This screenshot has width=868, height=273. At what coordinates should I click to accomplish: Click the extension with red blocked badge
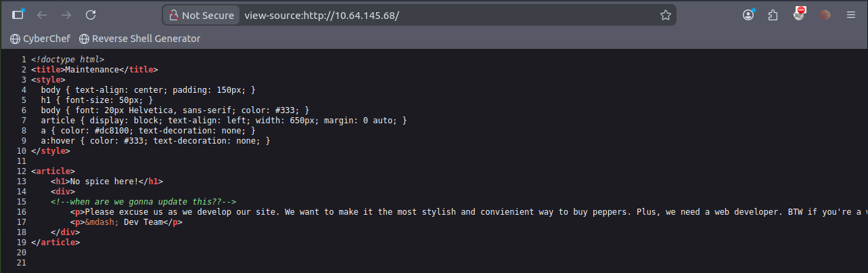click(x=799, y=15)
